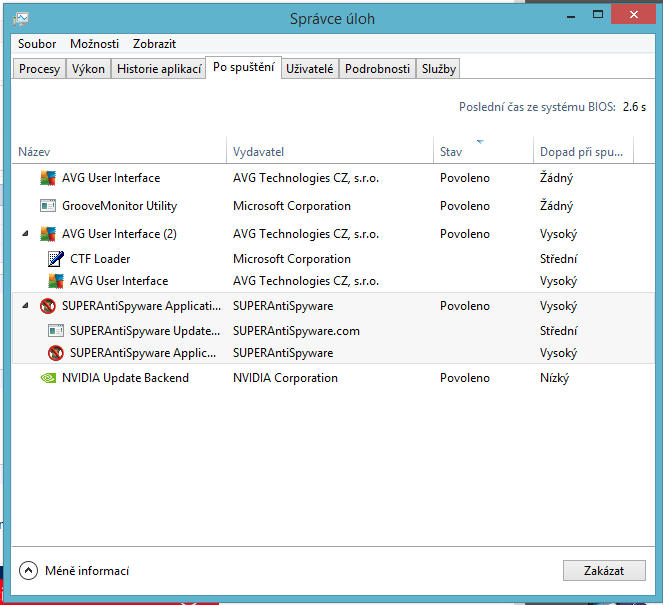Minimize the Správce úloh window
This screenshot has width=663, height=605.
571,16
